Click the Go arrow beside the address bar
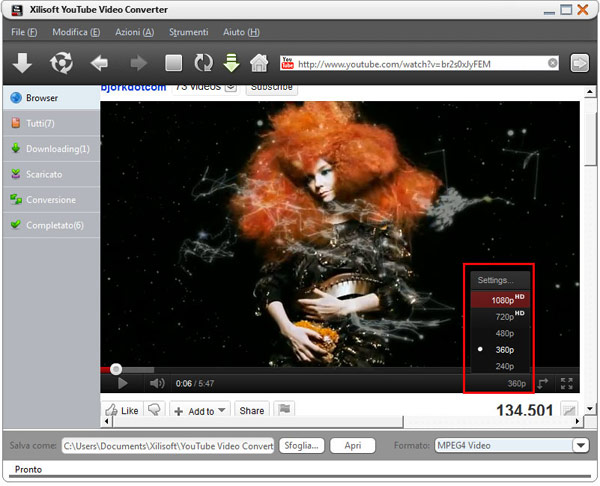600x486 pixels. pos(579,63)
